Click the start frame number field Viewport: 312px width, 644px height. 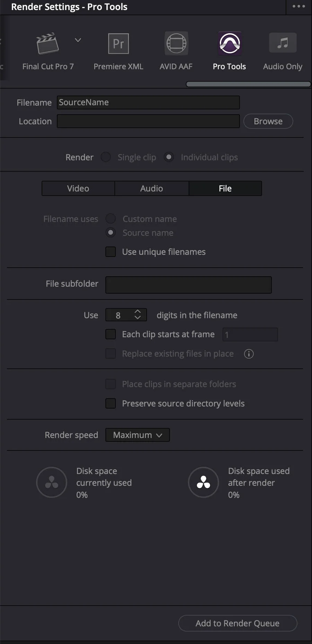click(x=250, y=334)
